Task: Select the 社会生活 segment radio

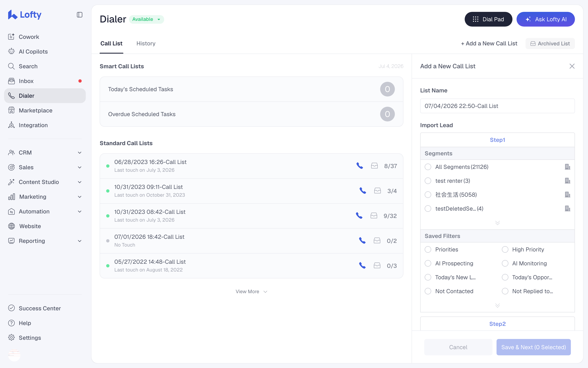Action: pos(428,195)
